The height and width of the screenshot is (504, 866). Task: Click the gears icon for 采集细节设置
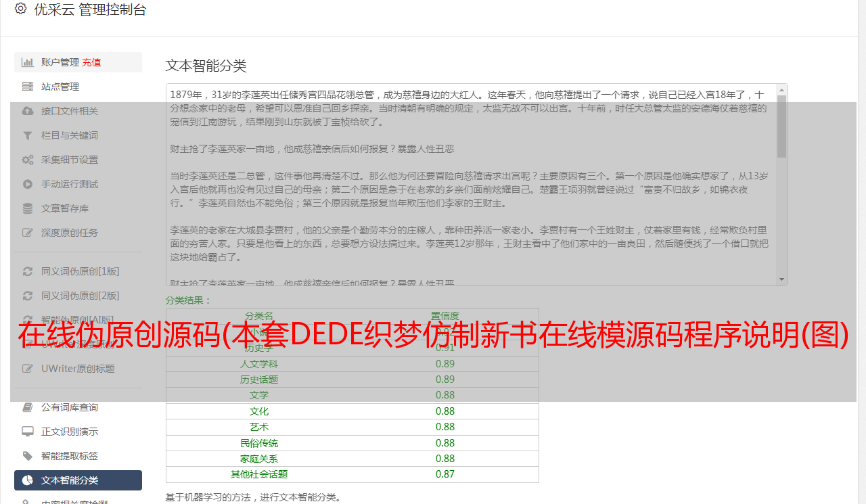[x=27, y=160]
